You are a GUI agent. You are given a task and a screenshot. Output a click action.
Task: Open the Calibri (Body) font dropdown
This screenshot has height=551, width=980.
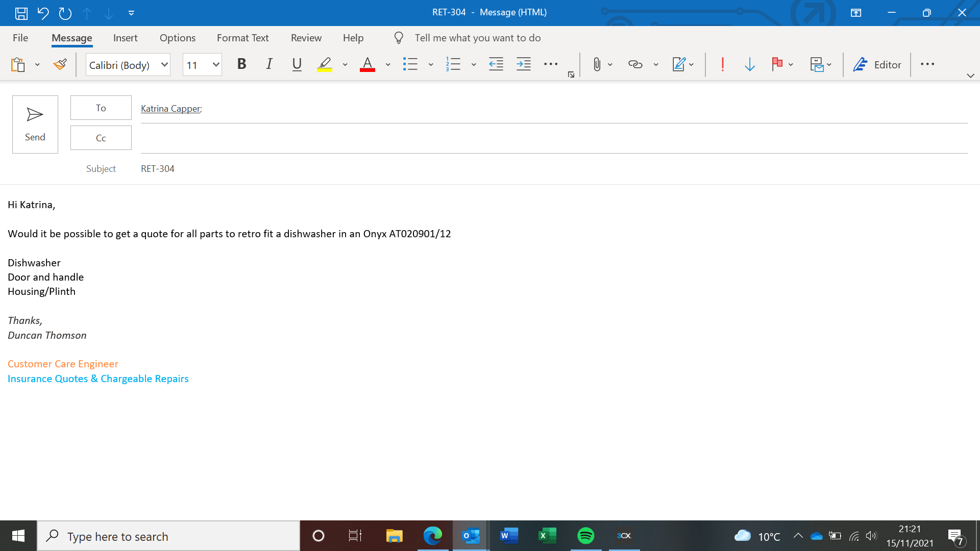(164, 65)
